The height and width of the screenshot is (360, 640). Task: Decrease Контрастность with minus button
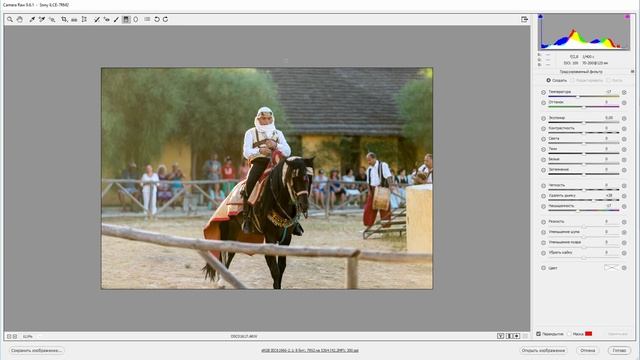(543, 129)
